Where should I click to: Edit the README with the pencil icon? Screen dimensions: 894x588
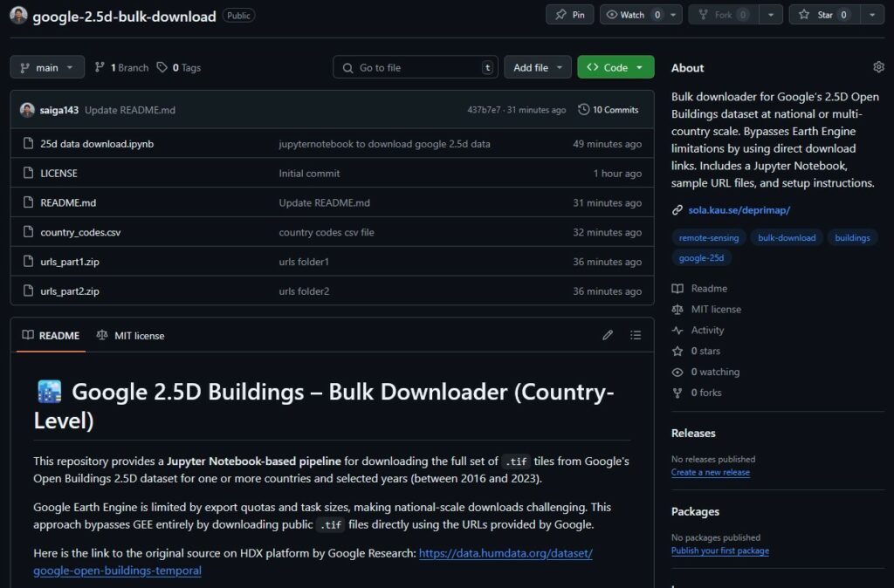(608, 335)
